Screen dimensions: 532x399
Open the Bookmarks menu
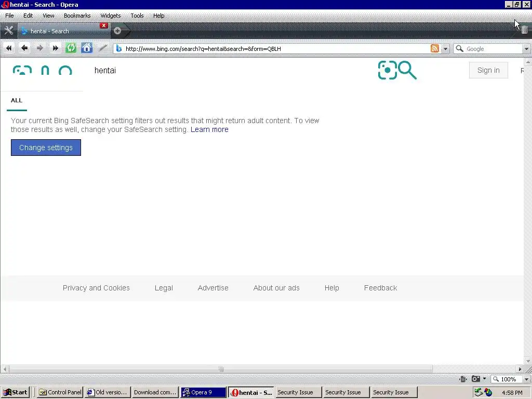(x=77, y=16)
